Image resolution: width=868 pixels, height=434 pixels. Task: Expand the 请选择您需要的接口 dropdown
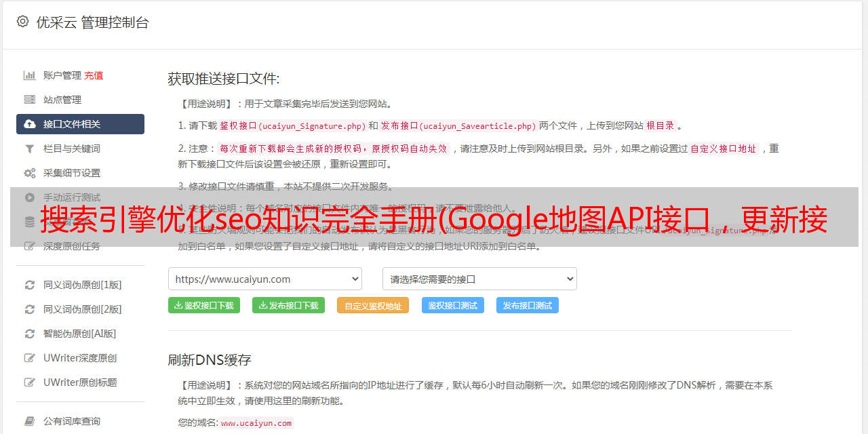(x=479, y=279)
